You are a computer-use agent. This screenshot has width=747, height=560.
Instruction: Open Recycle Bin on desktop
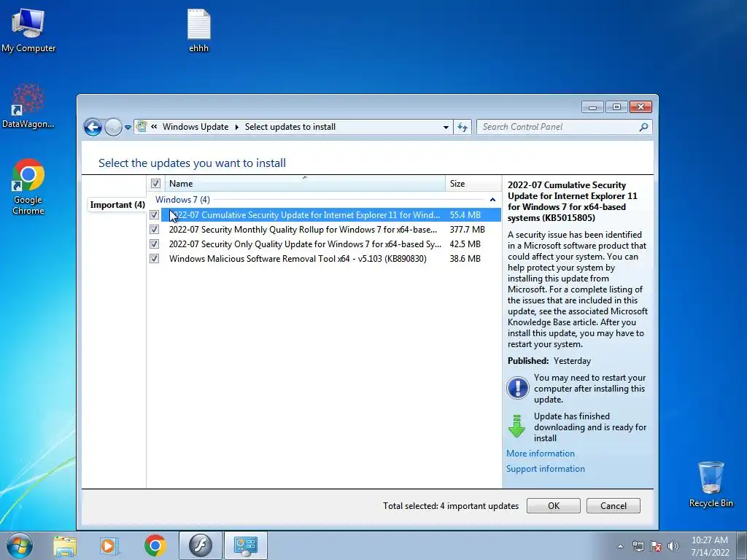pos(711,485)
